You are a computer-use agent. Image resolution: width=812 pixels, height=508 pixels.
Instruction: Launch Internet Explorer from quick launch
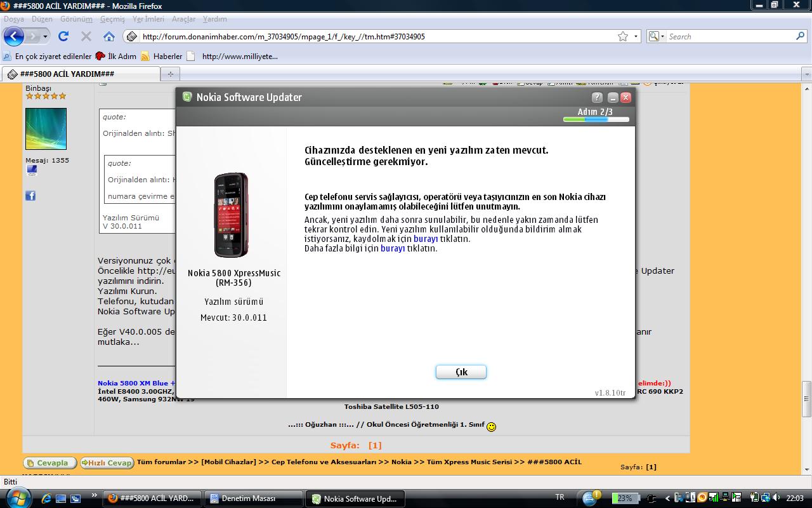click(46, 498)
